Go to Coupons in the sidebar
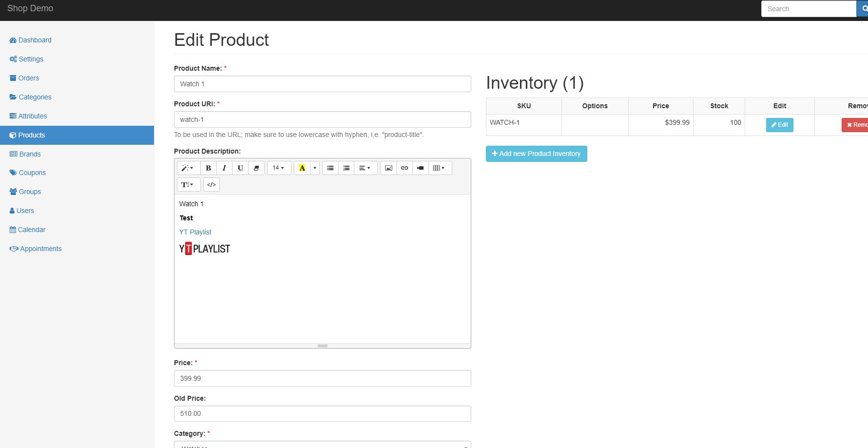The width and height of the screenshot is (868, 448). (x=32, y=173)
